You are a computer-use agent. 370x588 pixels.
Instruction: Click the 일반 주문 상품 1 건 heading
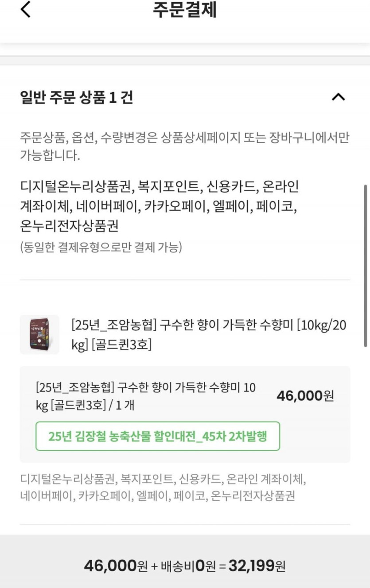coord(77,97)
